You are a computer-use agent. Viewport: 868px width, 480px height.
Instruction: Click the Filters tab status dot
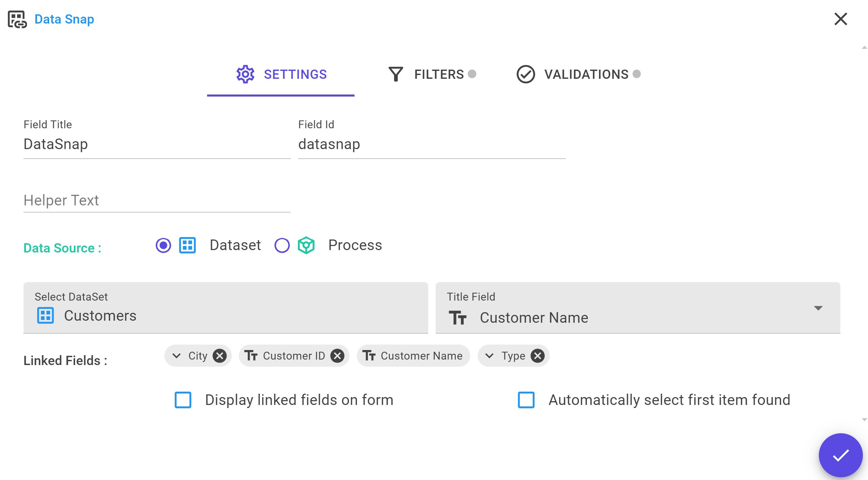click(472, 74)
